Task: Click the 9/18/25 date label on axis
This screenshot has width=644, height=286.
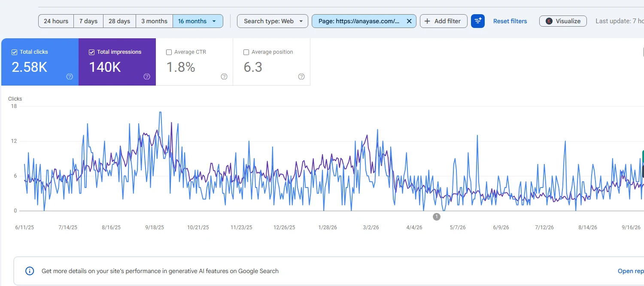Action: click(x=155, y=227)
